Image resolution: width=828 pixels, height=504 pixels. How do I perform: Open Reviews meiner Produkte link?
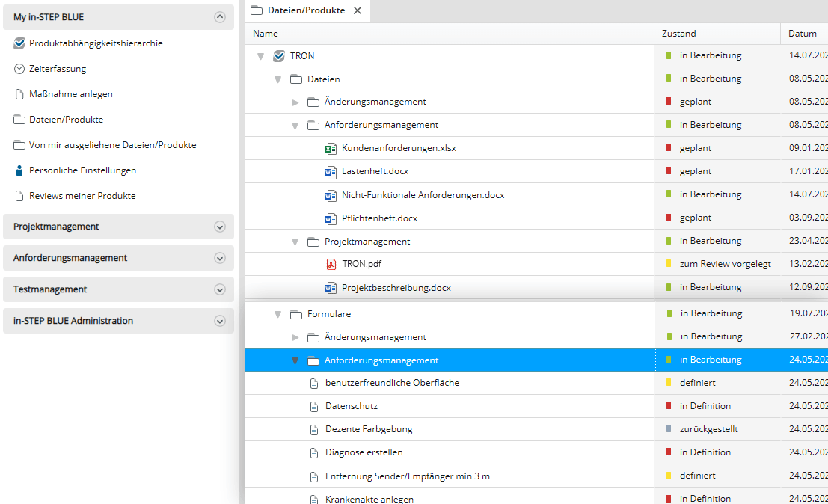tap(82, 196)
